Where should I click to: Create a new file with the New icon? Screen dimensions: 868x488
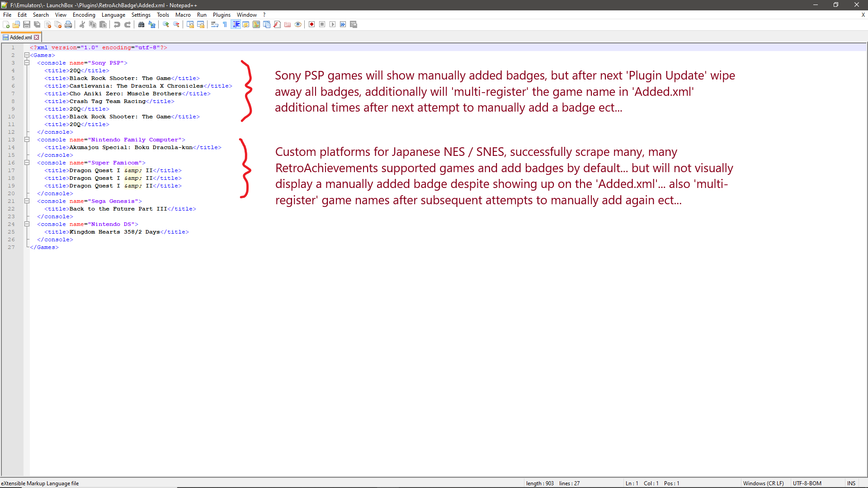6,24
